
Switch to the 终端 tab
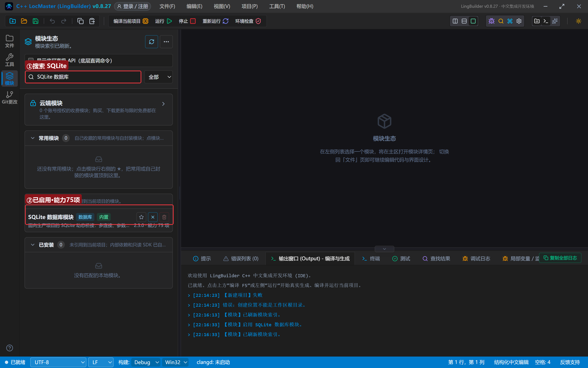point(371,258)
